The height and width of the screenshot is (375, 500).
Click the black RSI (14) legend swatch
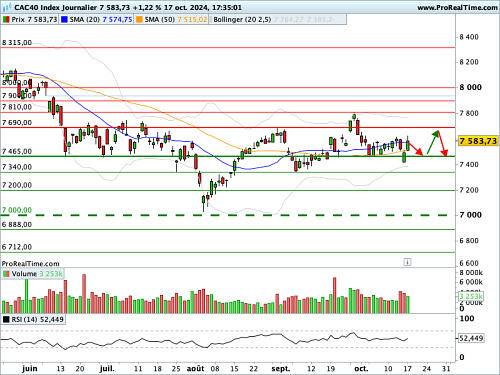pos(6,319)
